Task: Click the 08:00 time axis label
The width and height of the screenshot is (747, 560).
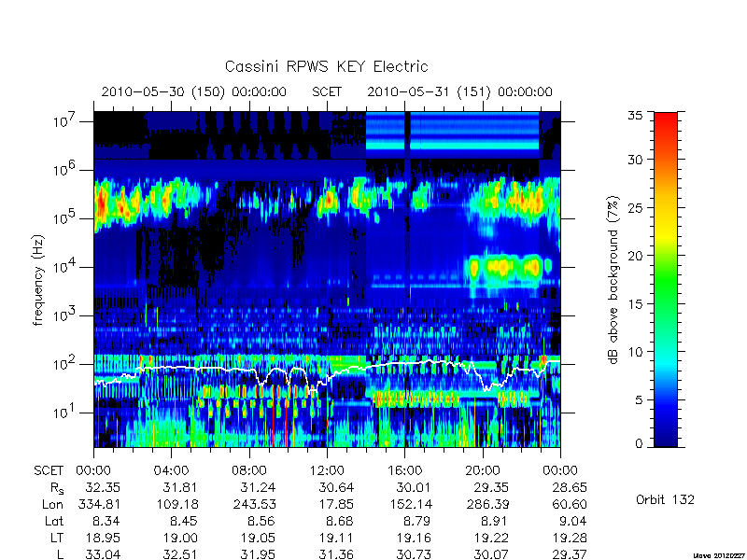Action: [249, 471]
